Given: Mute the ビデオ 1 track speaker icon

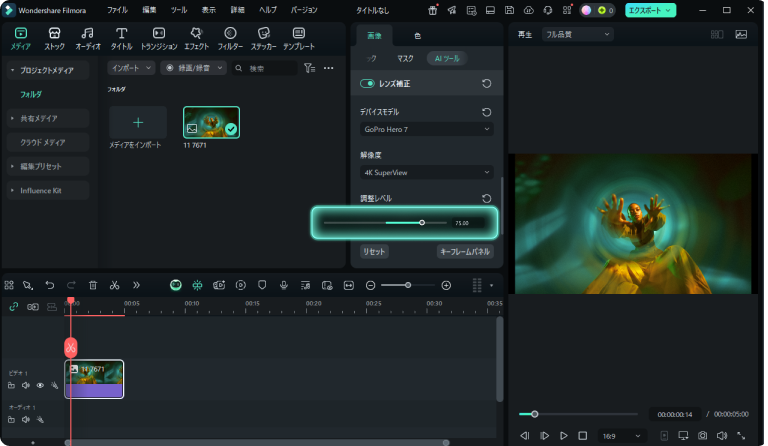Looking at the screenshot, I should 25,385.
